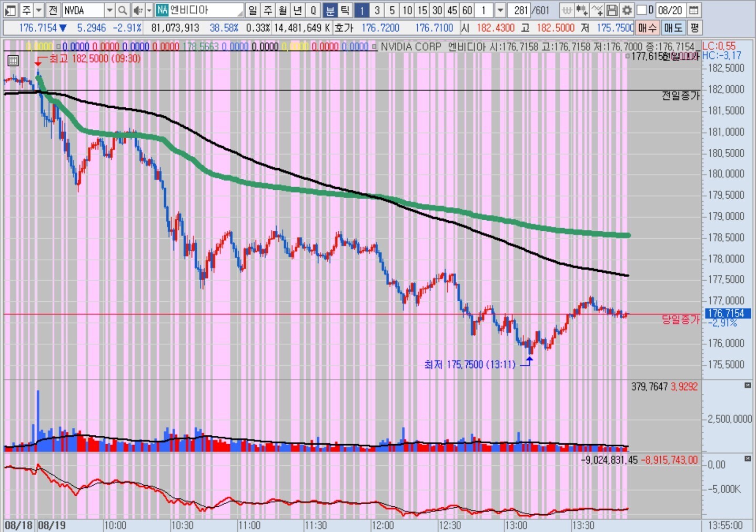Click the indicator value -9,024,831,45
Viewport: 756px width, 532px height.
[x=609, y=460]
